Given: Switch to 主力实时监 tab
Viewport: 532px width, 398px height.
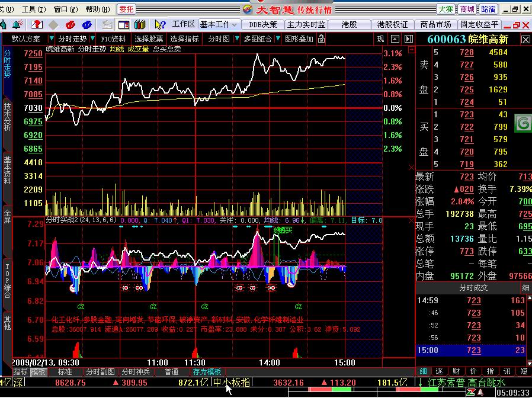Looking at the screenshot, I should 306,24.
